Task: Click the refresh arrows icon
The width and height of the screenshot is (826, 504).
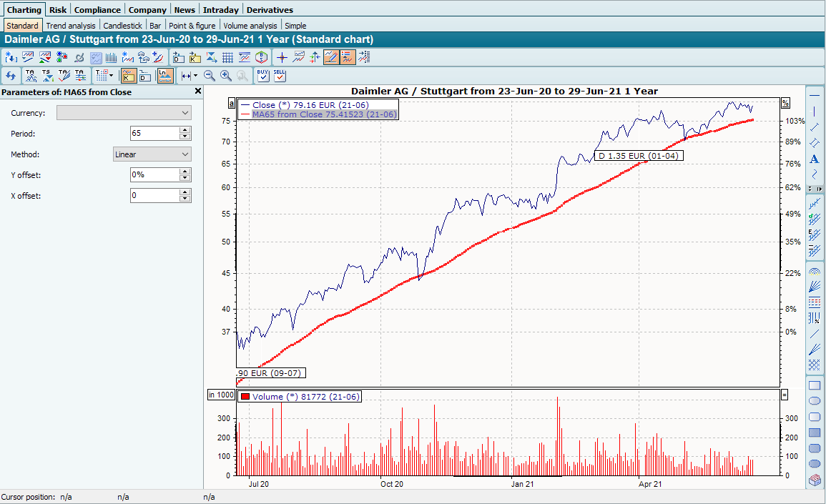Action: (x=11, y=75)
